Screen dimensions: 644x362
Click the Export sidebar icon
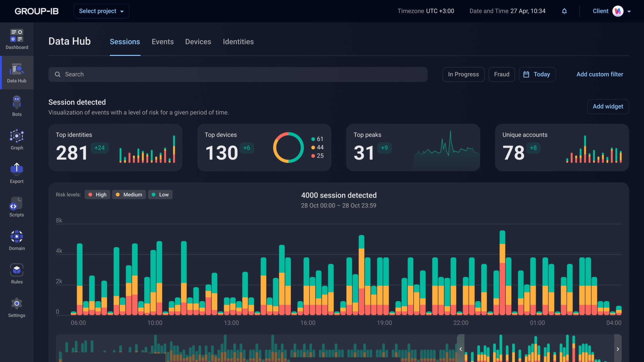click(x=17, y=173)
